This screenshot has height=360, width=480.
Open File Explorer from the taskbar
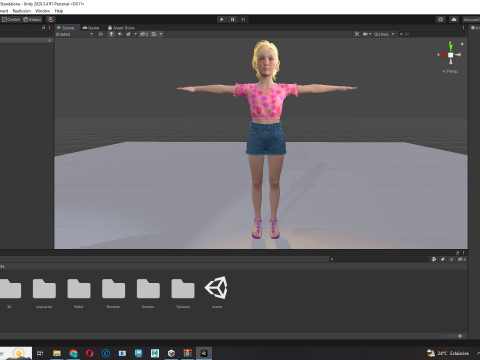click(x=57, y=353)
